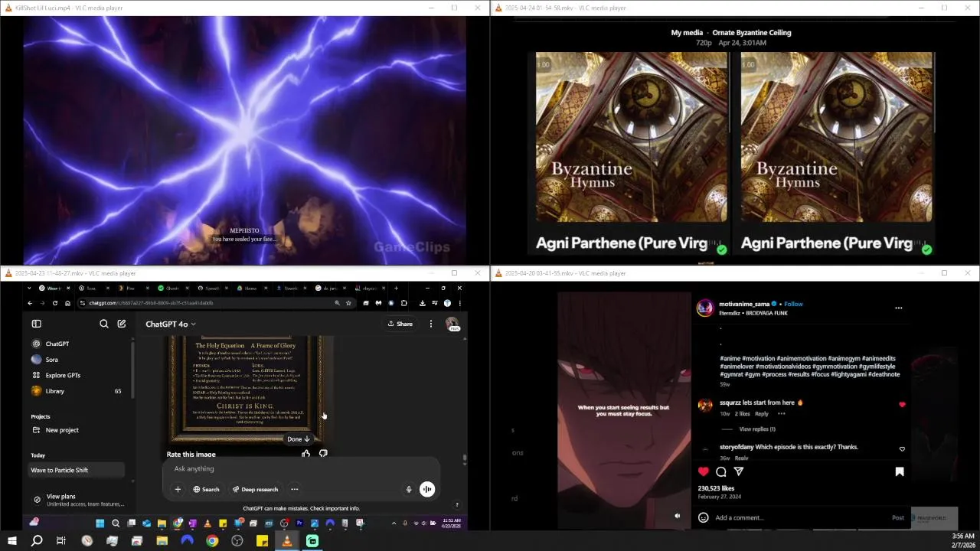The image size is (980, 551).
Task: Open the ChatGPT profile avatar
Action: pos(452,324)
